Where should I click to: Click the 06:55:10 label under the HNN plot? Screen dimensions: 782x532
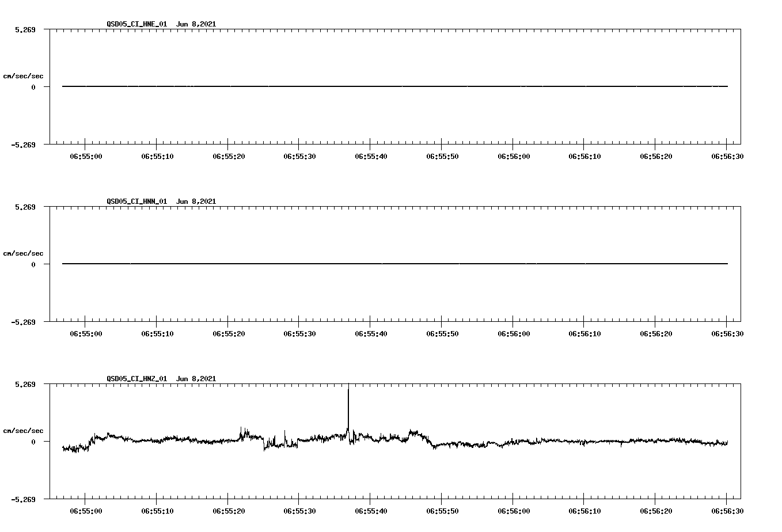pos(157,333)
